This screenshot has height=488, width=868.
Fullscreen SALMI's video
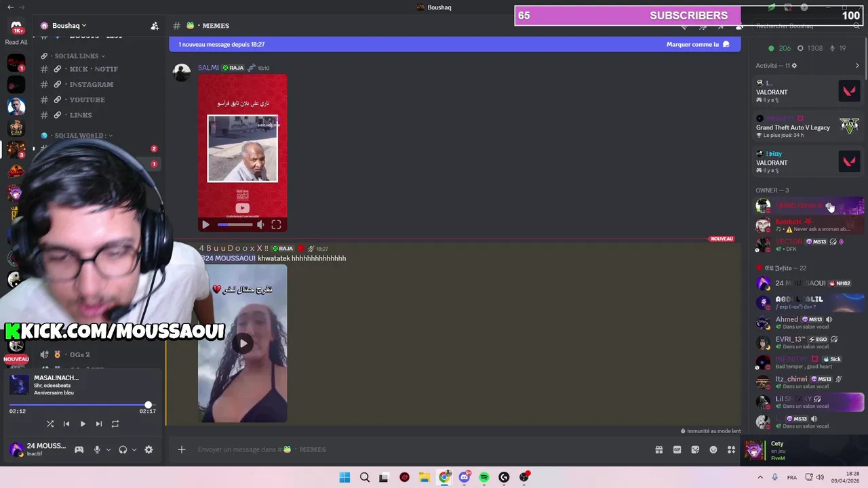pyautogui.click(x=276, y=224)
